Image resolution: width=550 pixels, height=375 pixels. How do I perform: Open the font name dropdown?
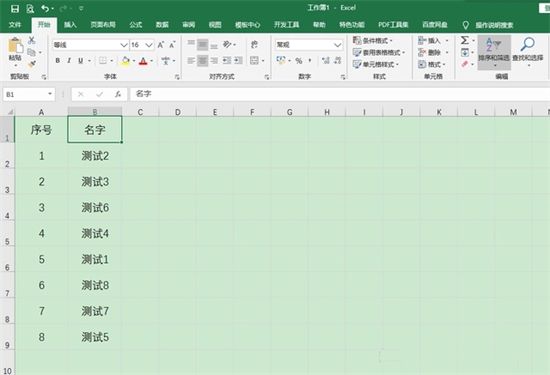[123, 45]
